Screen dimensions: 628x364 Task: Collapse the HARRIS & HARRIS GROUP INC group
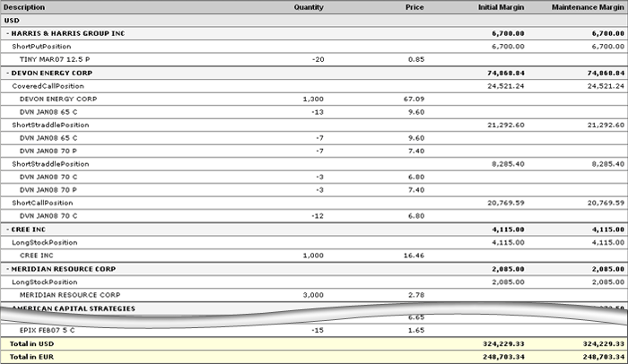[x=7, y=34]
